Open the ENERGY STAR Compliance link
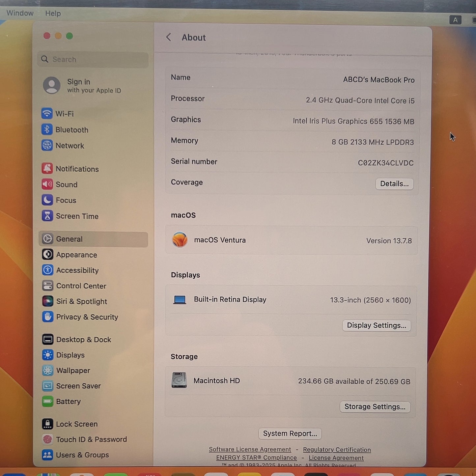The image size is (476, 476). click(x=256, y=458)
